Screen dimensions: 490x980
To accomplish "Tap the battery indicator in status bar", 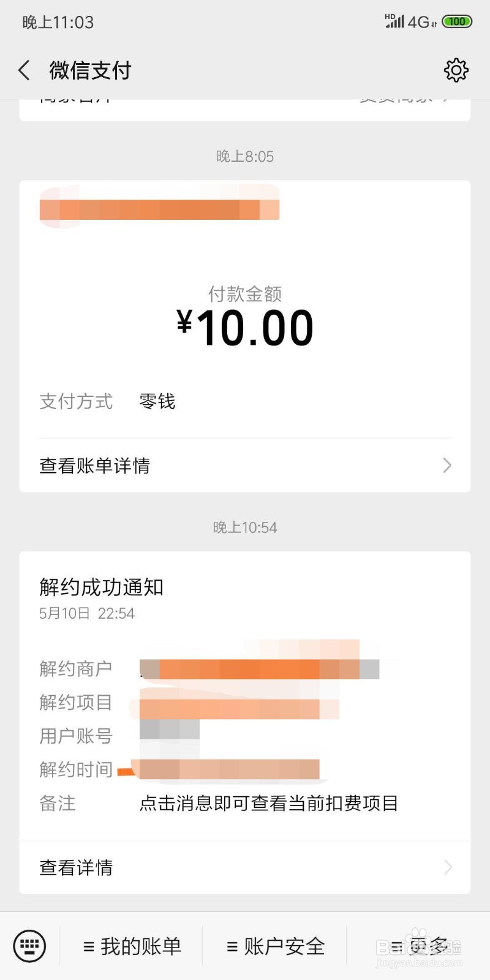I will coord(457,21).
